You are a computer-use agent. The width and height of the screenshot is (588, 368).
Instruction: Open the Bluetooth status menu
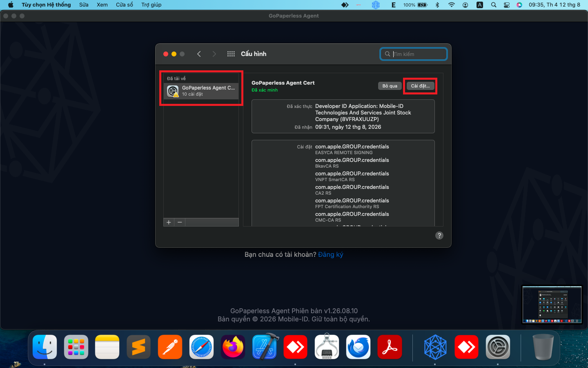coord(437,5)
